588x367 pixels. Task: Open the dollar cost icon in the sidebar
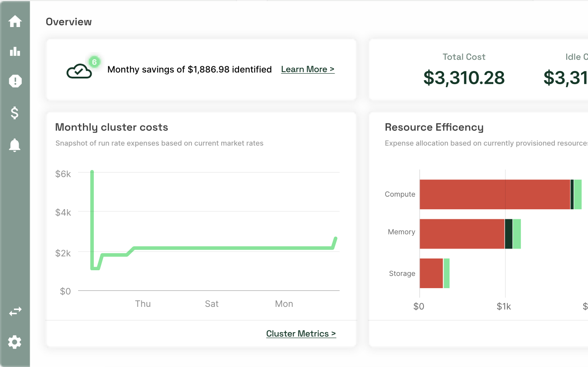pos(15,113)
